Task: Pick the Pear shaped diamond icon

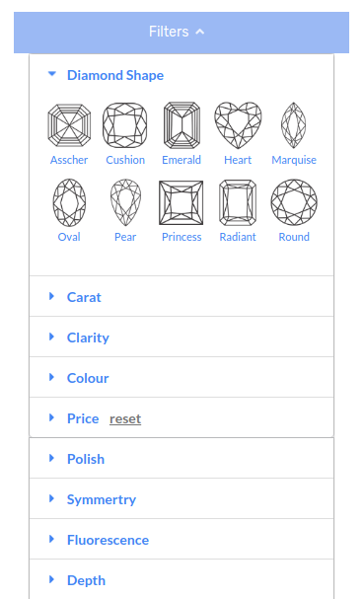Action: 125,202
